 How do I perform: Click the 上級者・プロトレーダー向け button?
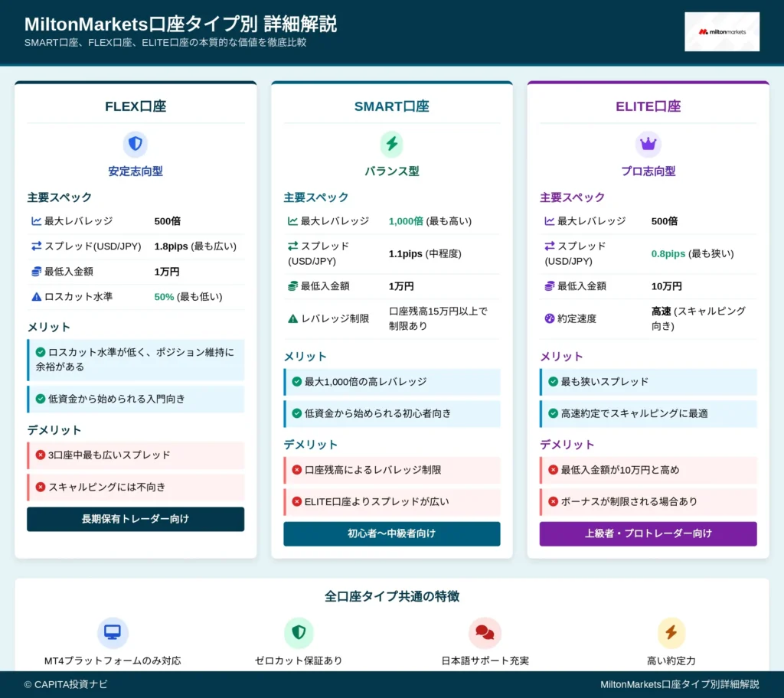point(648,533)
